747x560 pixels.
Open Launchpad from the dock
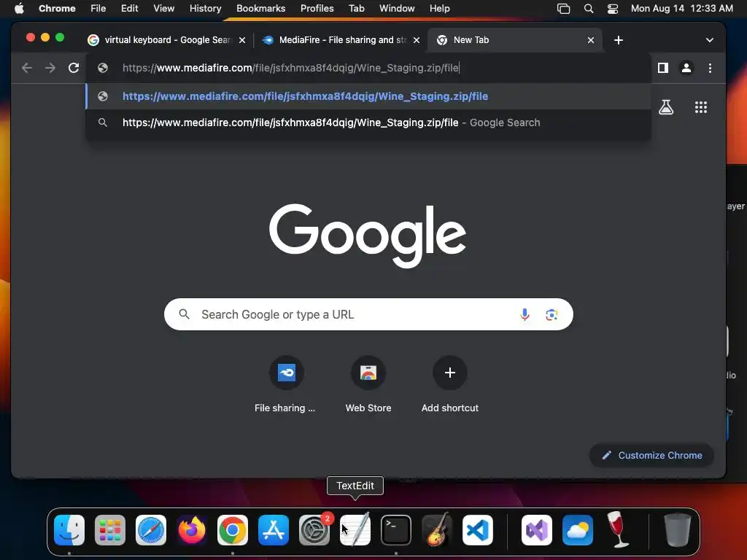click(x=110, y=530)
